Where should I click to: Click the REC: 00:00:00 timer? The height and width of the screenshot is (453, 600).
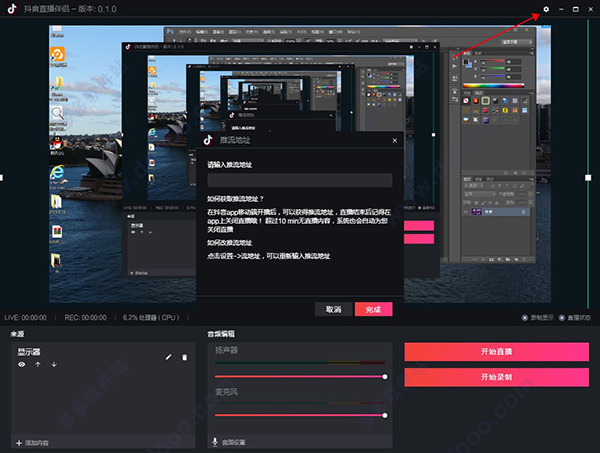click(85, 318)
